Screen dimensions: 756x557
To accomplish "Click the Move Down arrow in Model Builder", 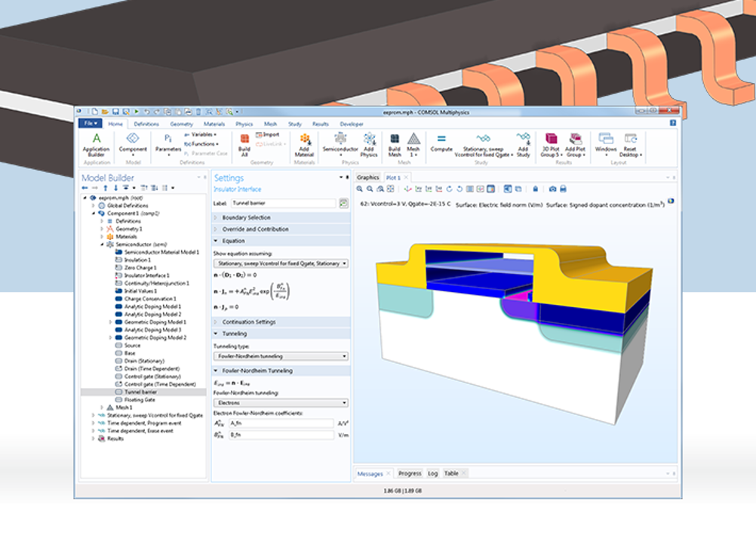I will 115,188.
